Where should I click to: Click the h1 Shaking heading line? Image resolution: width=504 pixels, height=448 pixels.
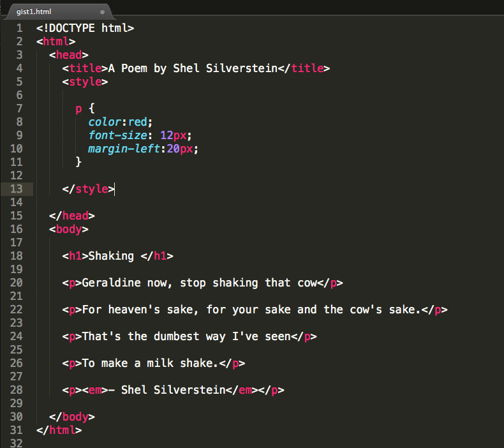click(117, 256)
